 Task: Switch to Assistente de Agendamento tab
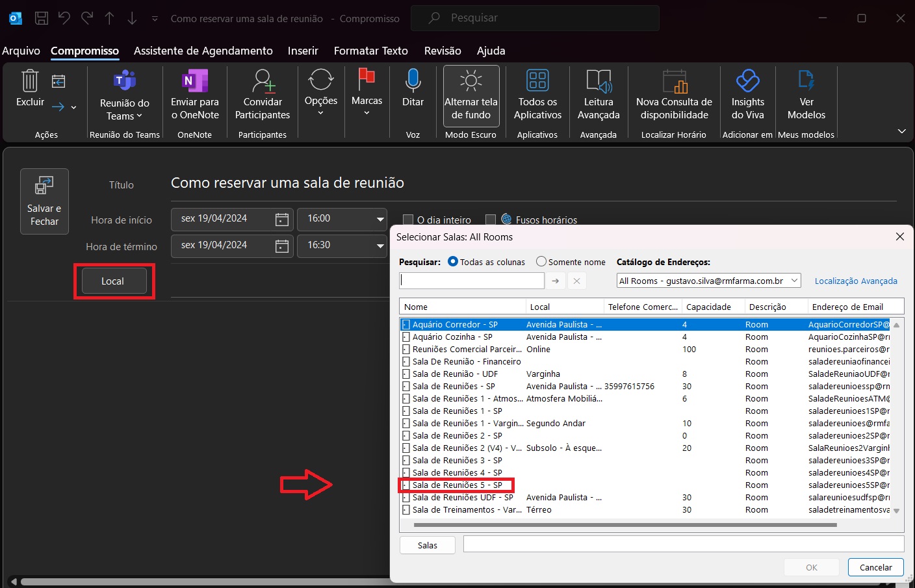pyautogui.click(x=203, y=51)
